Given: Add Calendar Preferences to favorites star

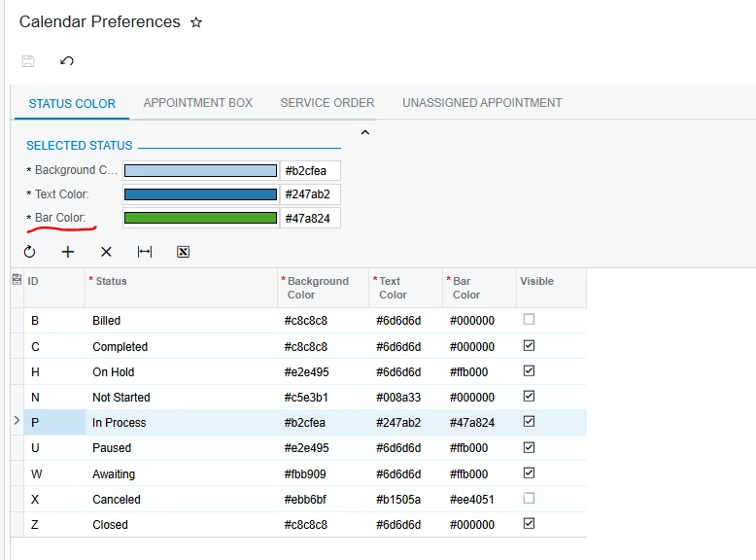Looking at the screenshot, I should [x=195, y=22].
